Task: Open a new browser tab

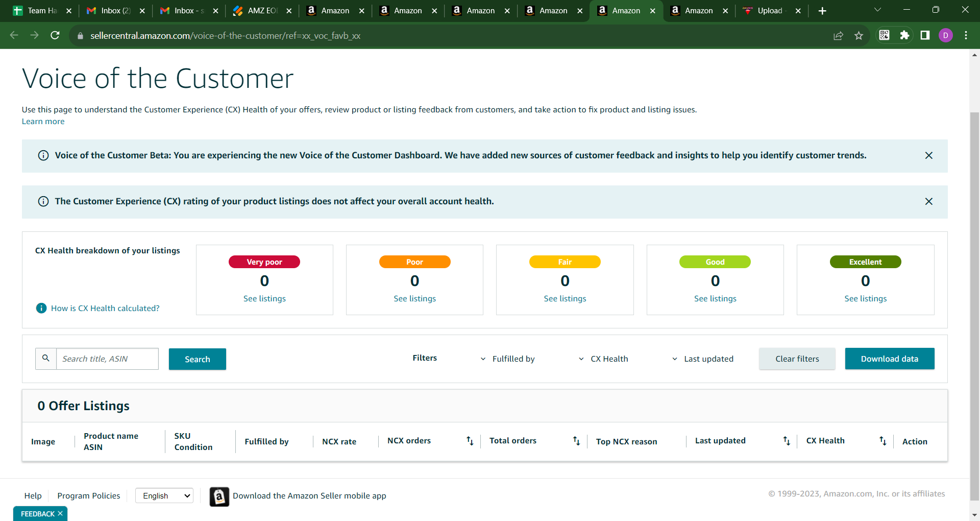Action: coord(822,11)
